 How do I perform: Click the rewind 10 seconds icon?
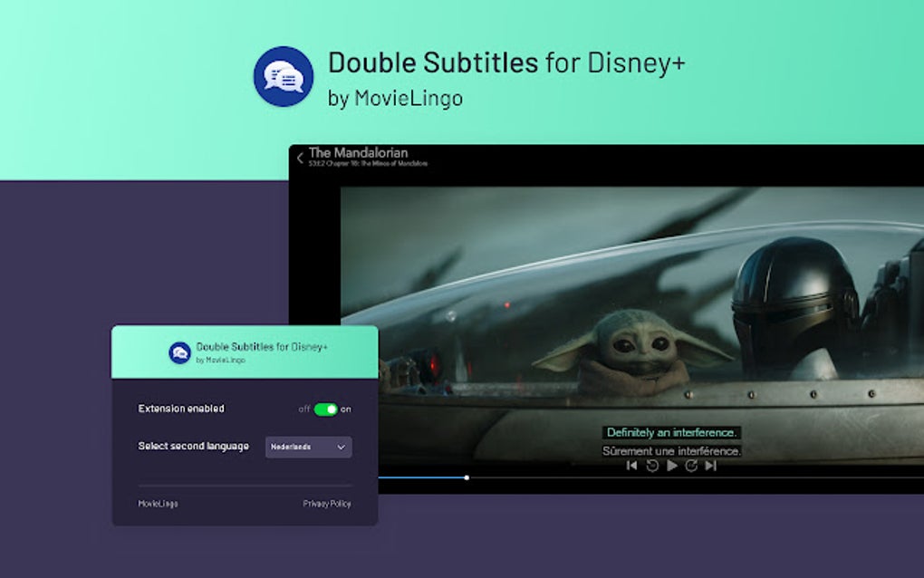(651, 466)
